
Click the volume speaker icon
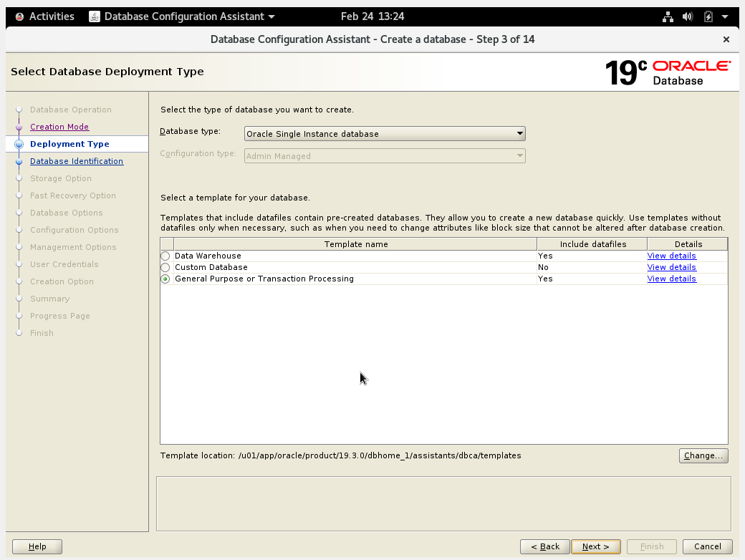[x=688, y=16]
